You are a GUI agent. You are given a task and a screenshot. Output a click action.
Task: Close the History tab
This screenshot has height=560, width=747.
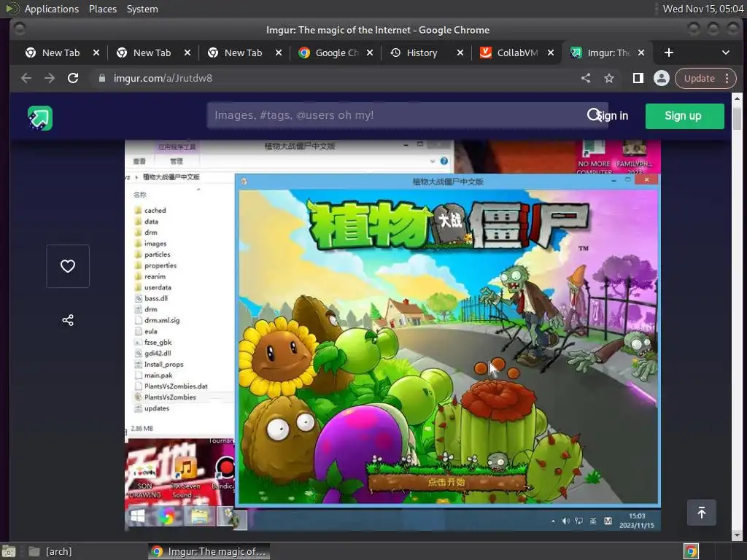click(x=460, y=52)
